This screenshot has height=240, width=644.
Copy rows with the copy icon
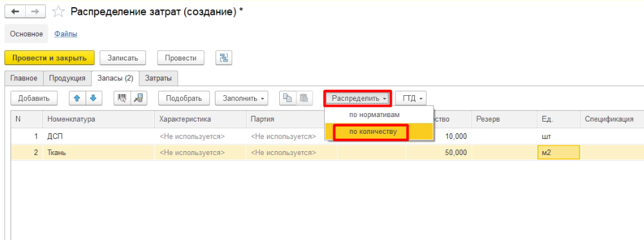(x=288, y=98)
